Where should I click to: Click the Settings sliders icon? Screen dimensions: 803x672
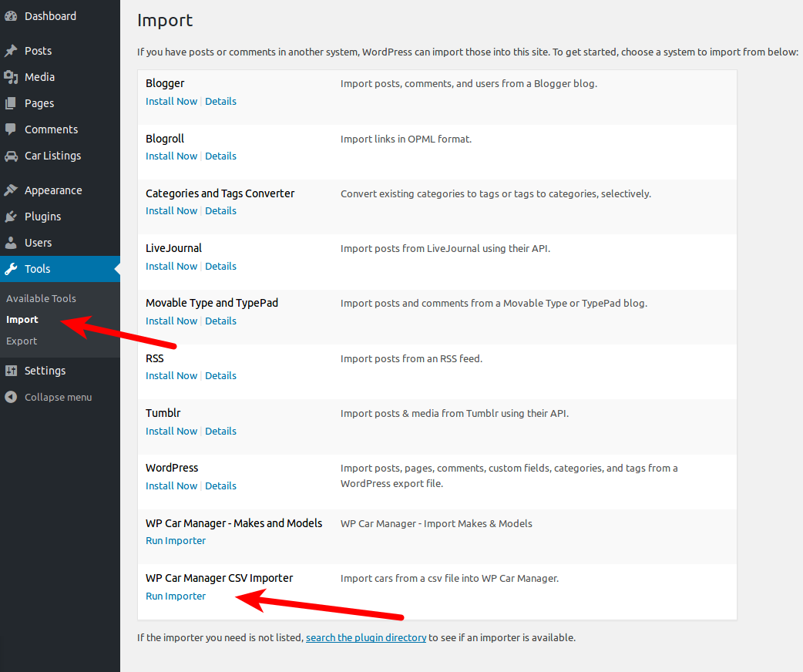11,371
